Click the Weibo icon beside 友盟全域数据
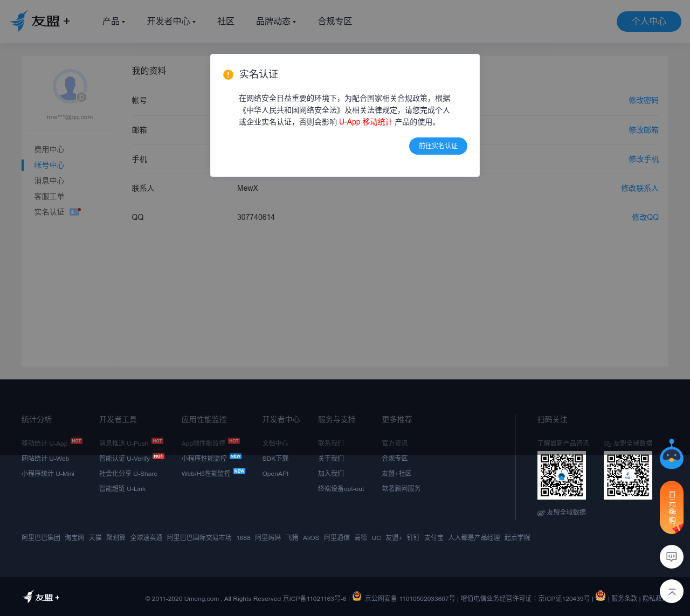This screenshot has width=690, height=616. (x=541, y=513)
